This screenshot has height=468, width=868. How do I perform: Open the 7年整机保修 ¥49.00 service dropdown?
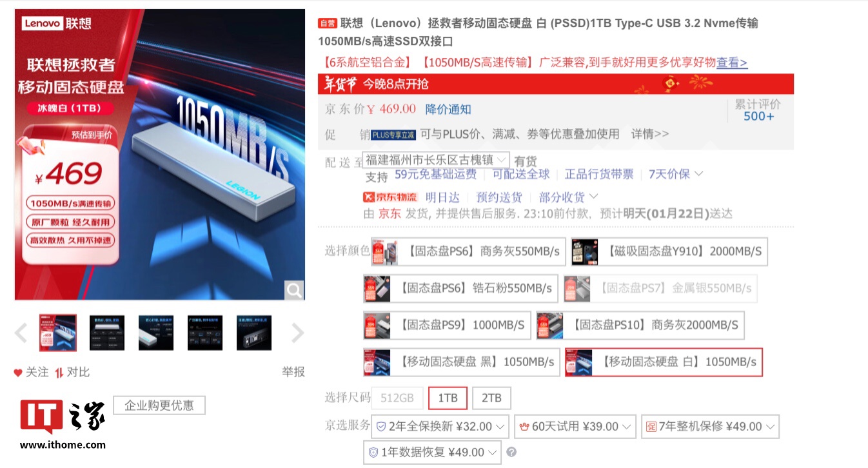tap(710, 427)
